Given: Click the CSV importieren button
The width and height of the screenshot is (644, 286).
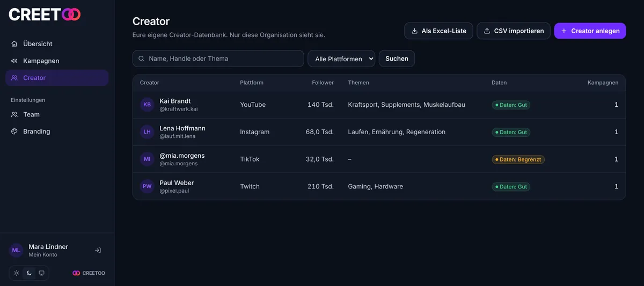Looking at the screenshot, I should point(514,31).
